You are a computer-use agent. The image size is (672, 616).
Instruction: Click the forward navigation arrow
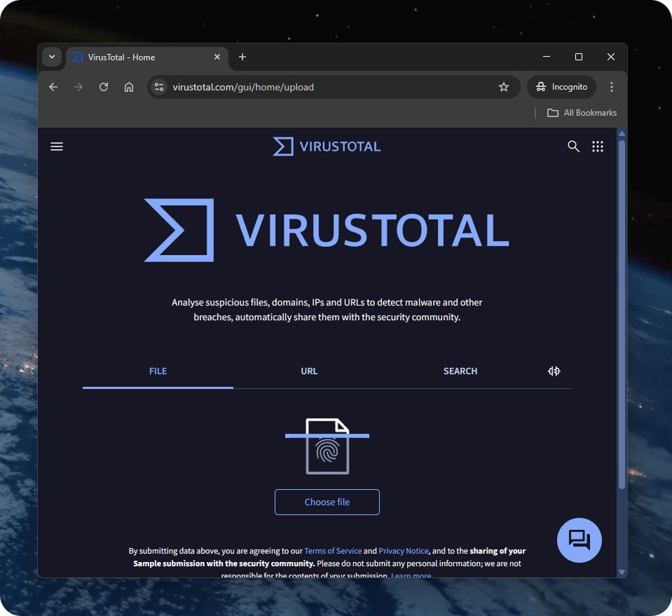coord(78,87)
